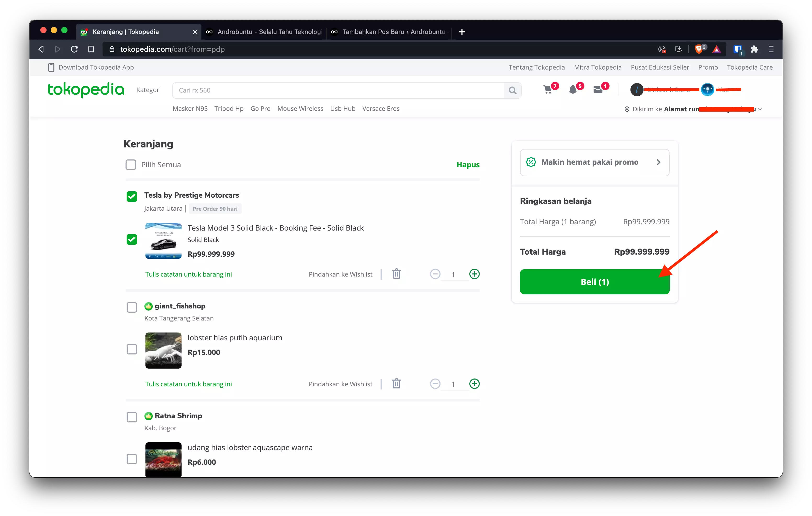Increase lobster quantity with plus icon
Screen dimensions: 812x516
point(474,383)
